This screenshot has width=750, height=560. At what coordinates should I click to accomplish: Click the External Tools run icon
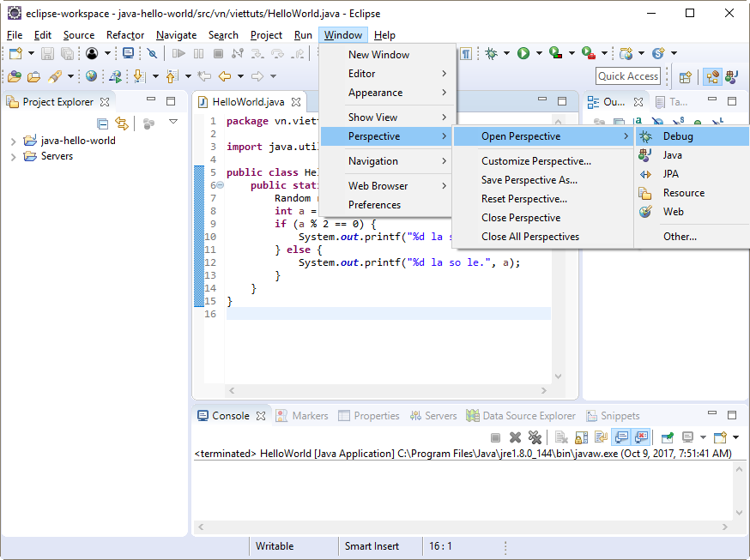[x=589, y=53]
